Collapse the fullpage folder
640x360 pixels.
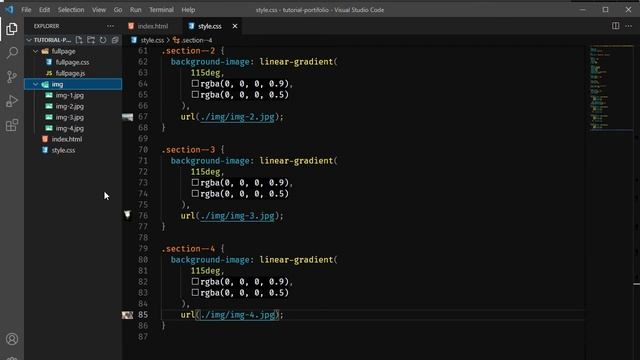36,51
